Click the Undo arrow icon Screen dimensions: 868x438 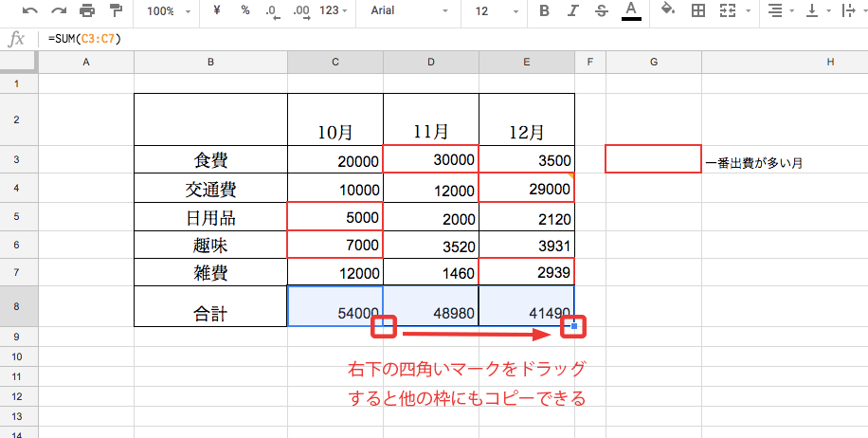(x=30, y=11)
